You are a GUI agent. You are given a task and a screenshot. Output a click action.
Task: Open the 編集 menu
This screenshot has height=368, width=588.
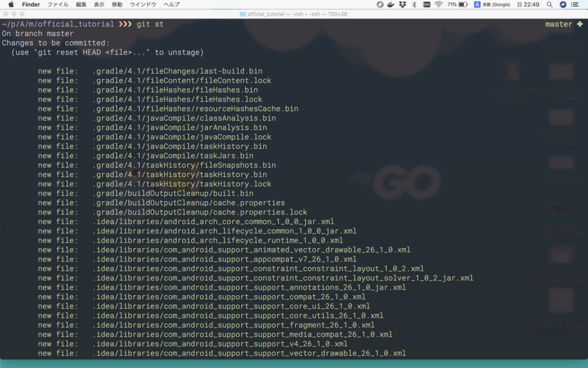[81, 5]
